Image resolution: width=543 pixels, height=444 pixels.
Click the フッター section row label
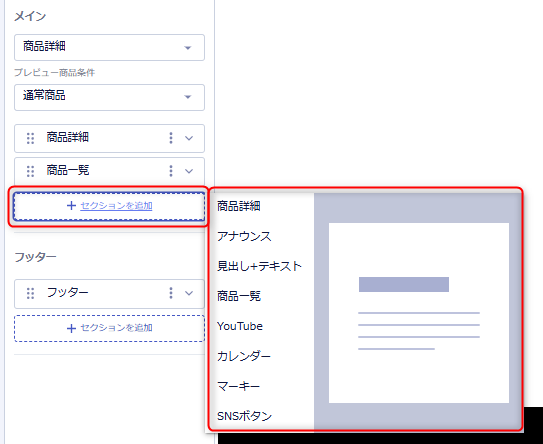click(x=68, y=293)
